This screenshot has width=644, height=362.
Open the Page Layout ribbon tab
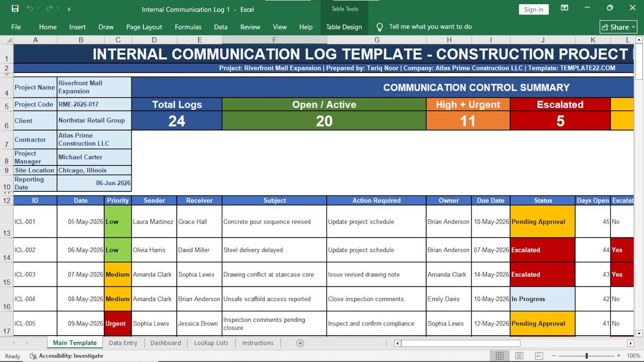coord(144,27)
